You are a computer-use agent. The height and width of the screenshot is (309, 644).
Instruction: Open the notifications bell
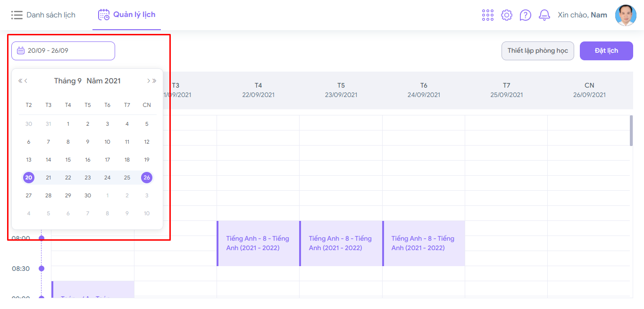tap(544, 15)
